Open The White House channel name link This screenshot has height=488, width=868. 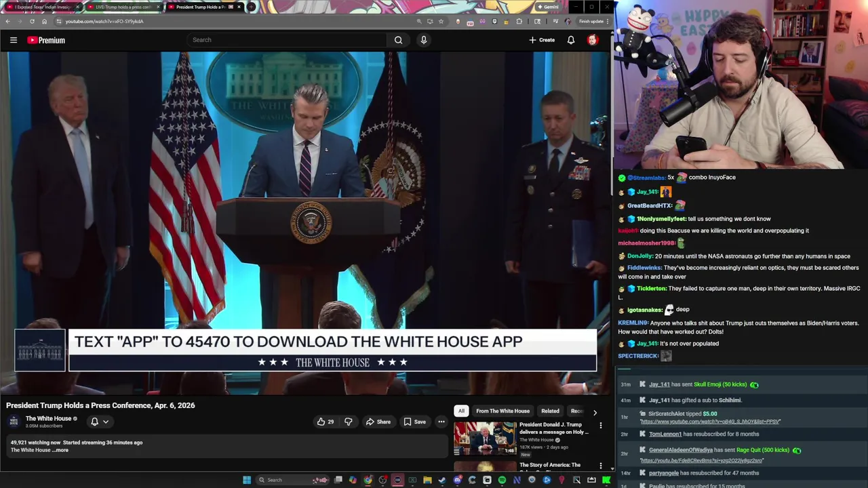click(x=48, y=418)
